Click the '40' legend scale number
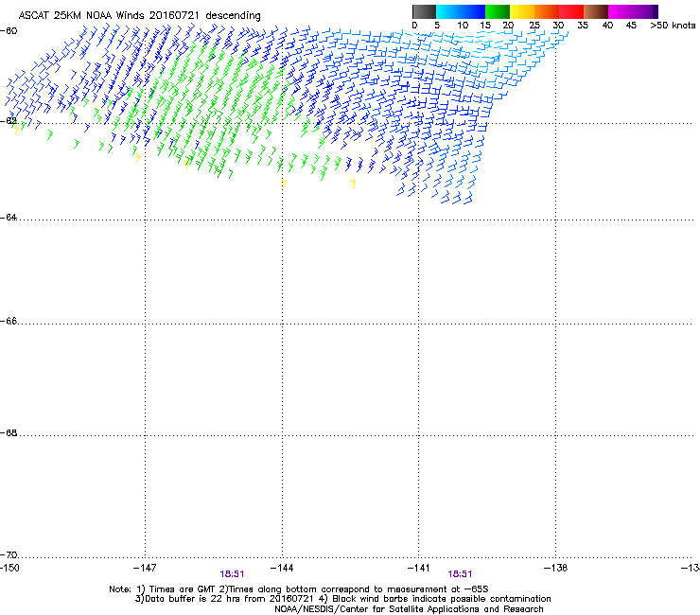The width and height of the screenshot is (700, 615). coord(607,26)
